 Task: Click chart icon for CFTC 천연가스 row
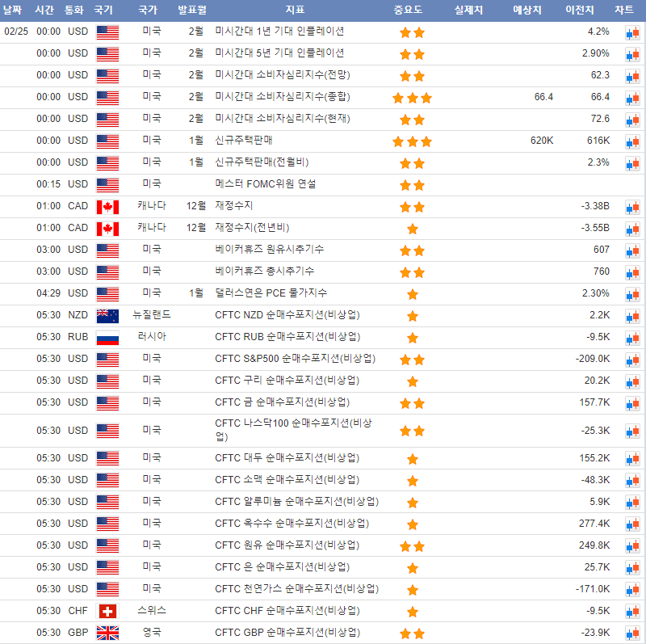coord(631,590)
